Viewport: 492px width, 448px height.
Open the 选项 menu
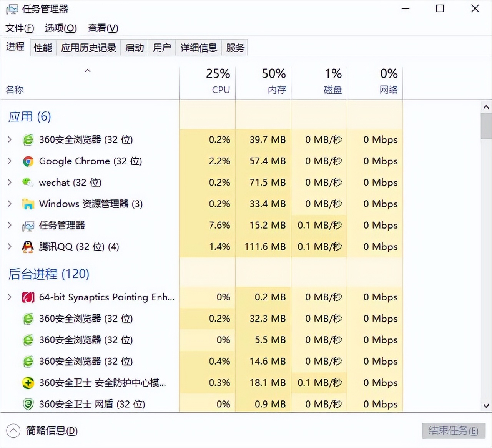pos(60,28)
